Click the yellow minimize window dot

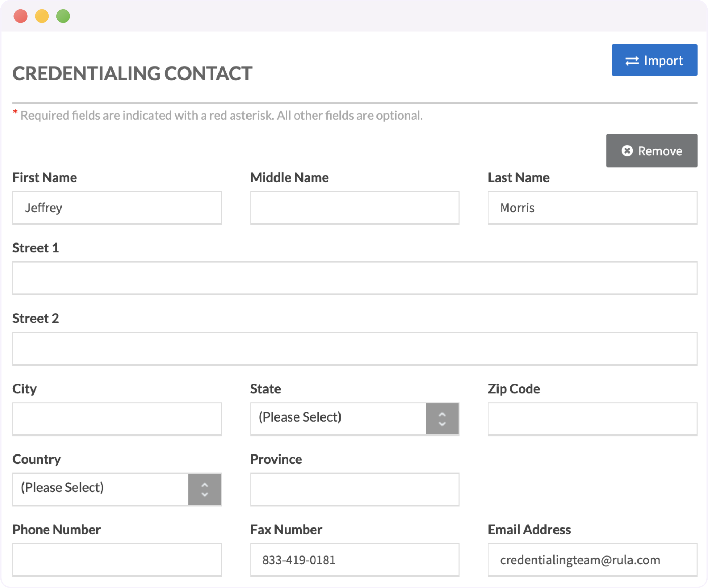[42, 16]
